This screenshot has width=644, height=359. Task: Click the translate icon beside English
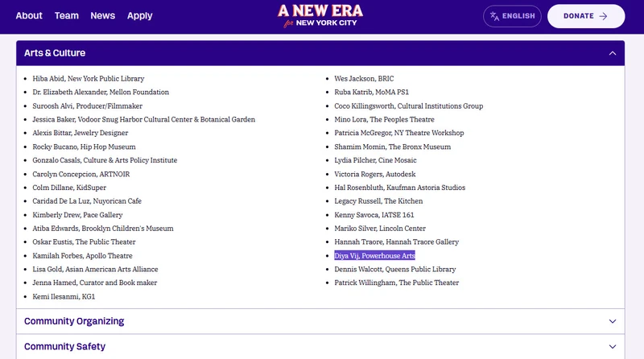click(494, 16)
